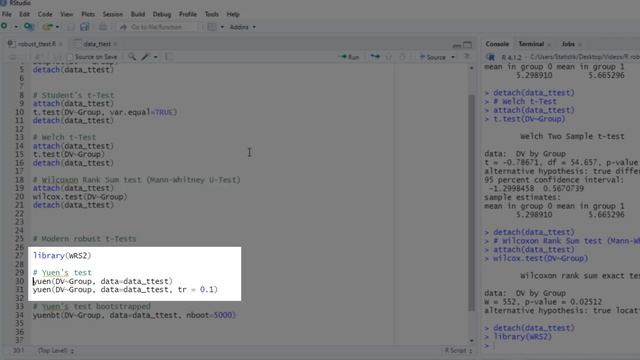The height and width of the screenshot is (360, 640).
Task: Open the Edit menu
Action: coord(24,14)
